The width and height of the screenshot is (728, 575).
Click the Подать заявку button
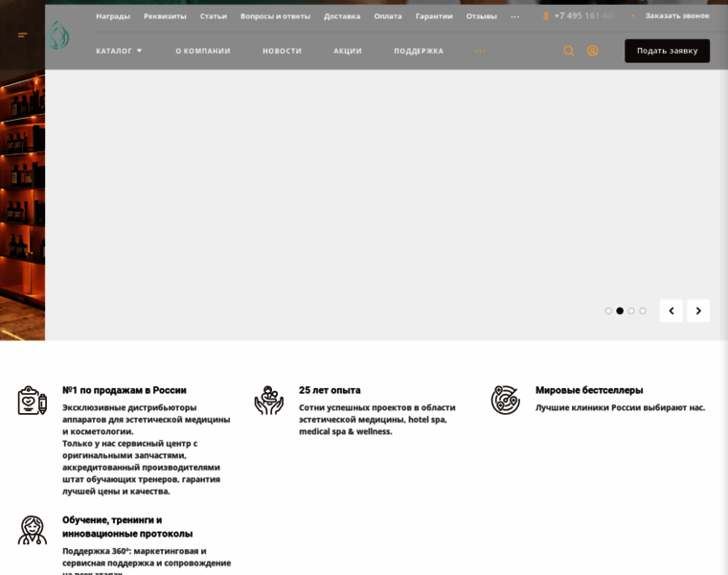[667, 51]
